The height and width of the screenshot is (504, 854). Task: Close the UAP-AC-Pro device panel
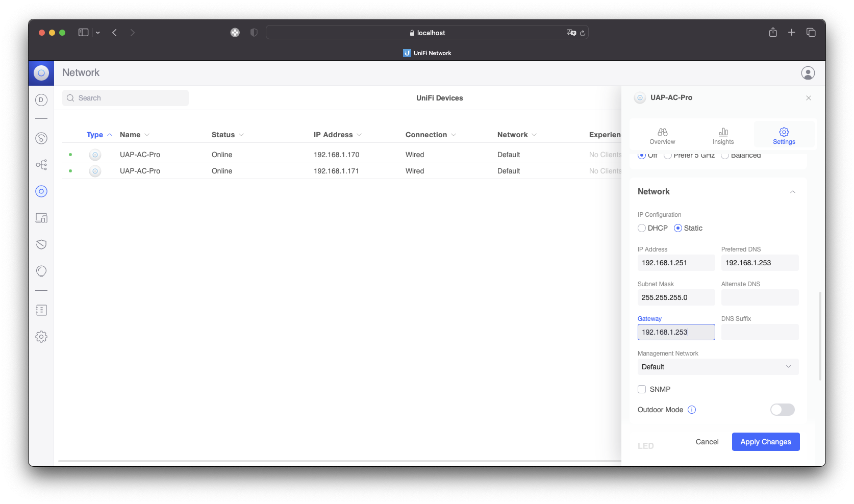click(x=809, y=98)
